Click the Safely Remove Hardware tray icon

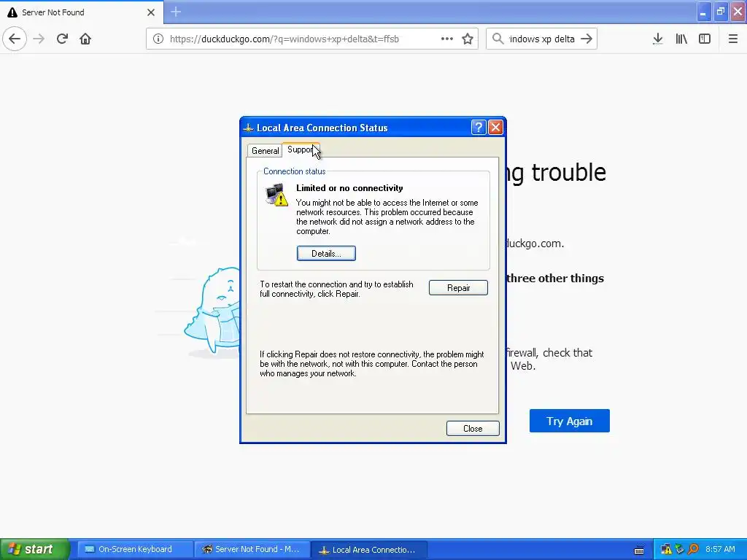(680, 550)
